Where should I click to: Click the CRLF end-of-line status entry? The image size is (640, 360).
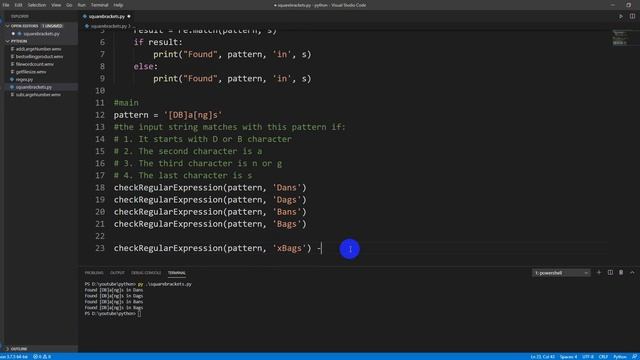(x=603, y=357)
